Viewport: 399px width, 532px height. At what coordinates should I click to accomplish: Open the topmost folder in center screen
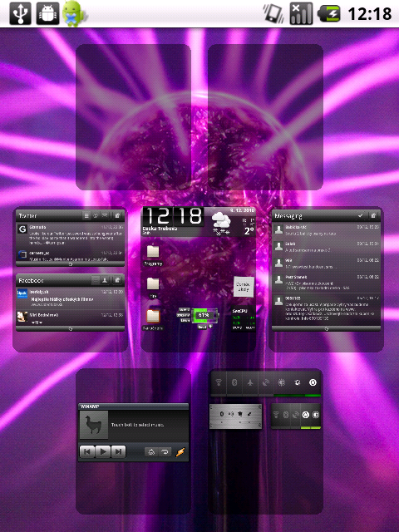pyautogui.click(x=153, y=255)
